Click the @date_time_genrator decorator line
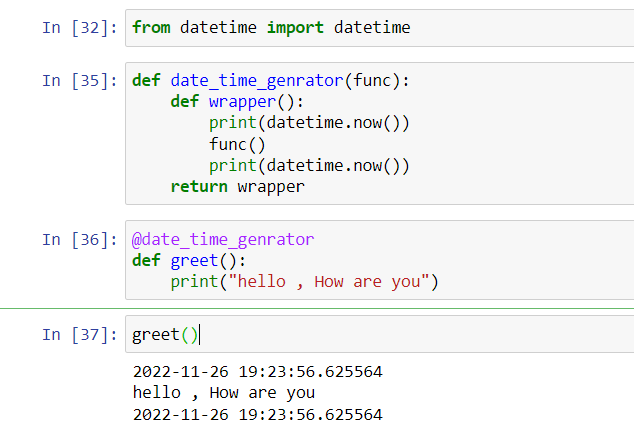The image size is (634, 439). click(x=223, y=240)
